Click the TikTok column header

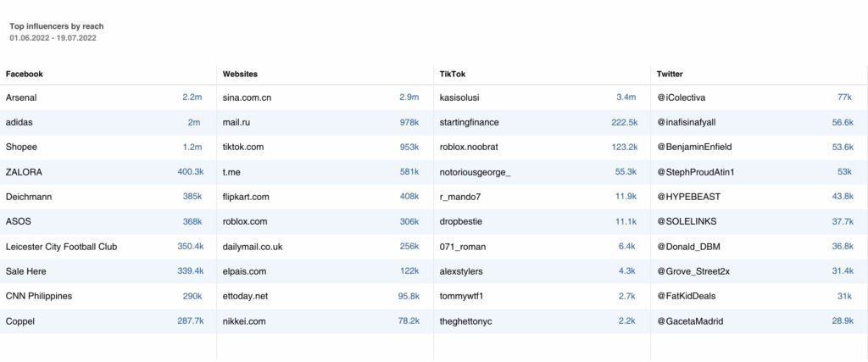point(451,74)
